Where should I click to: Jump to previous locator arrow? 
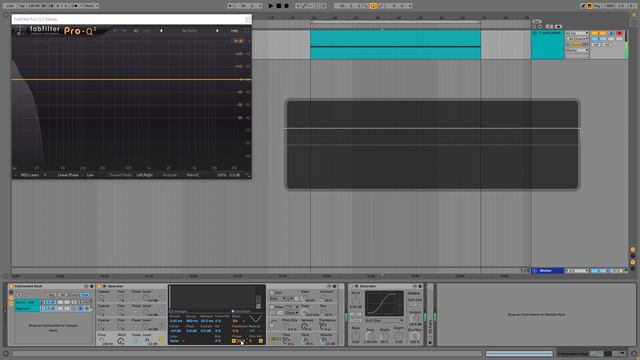tap(534, 27)
